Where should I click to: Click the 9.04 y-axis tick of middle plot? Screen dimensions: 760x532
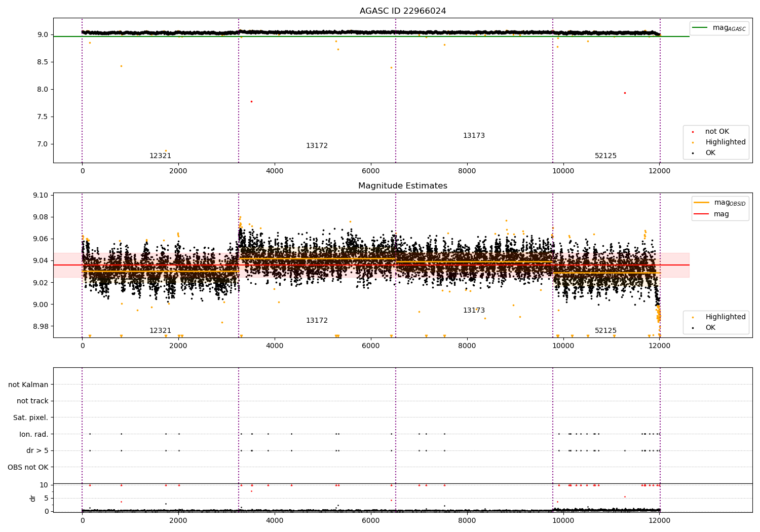click(x=41, y=261)
